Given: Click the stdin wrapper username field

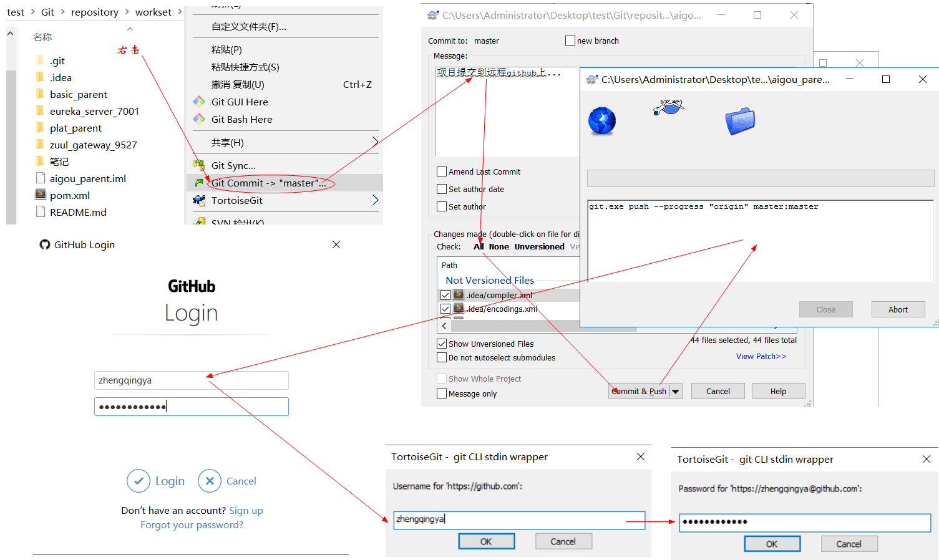Looking at the screenshot, I should [x=519, y=519].
